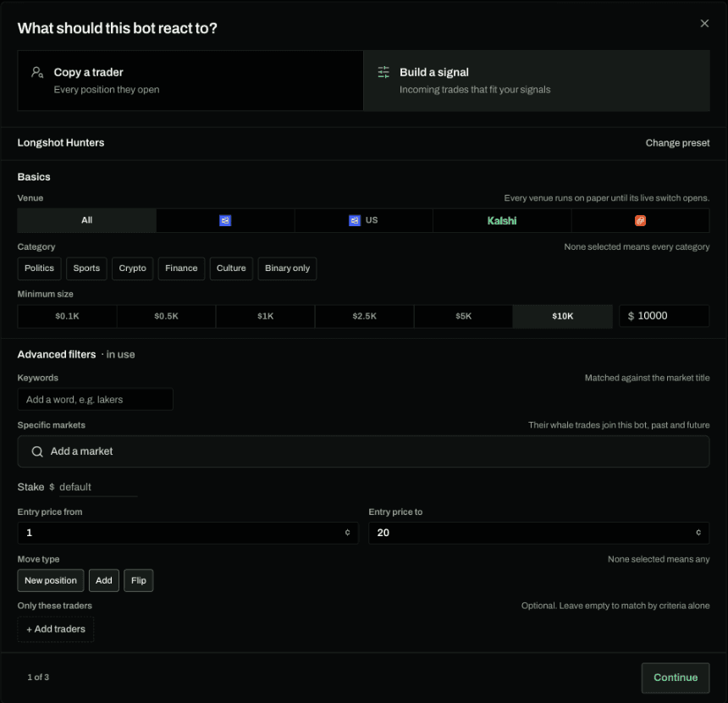This screenshot has width=728, height=703.
Task: Set minimum size to $0.1K
Action: tap(68, 316)
